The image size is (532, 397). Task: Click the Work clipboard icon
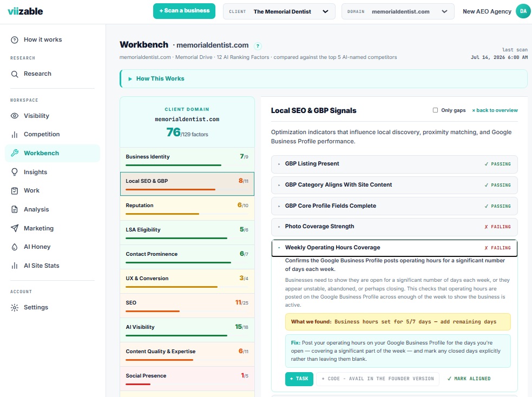tap(15, 191)
